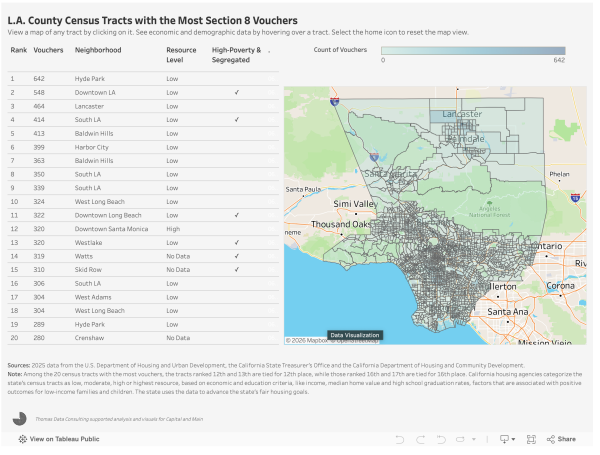This screenshot has width=600, height=455.
Task: Click the Mapbox attribution link on the map
Action: [x=307, y=341]
